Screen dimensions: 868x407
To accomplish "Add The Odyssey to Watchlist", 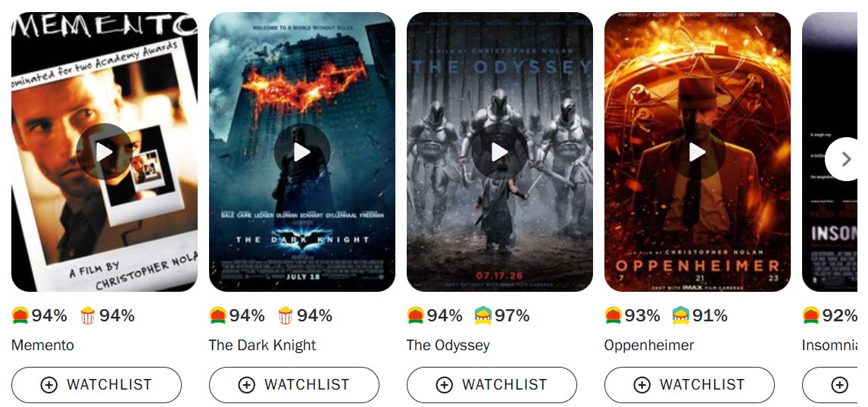I will tap(492, 385).
